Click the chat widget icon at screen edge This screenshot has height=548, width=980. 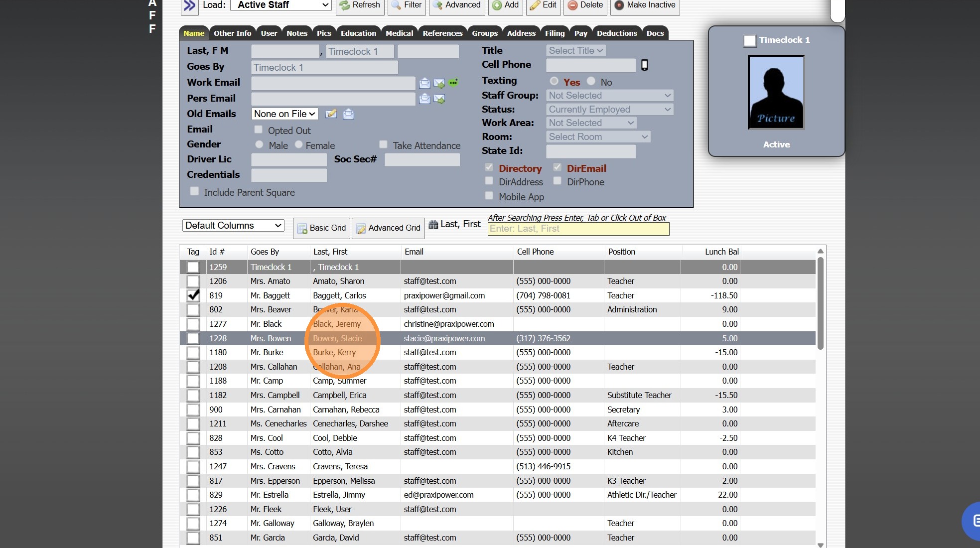(973, 521)
